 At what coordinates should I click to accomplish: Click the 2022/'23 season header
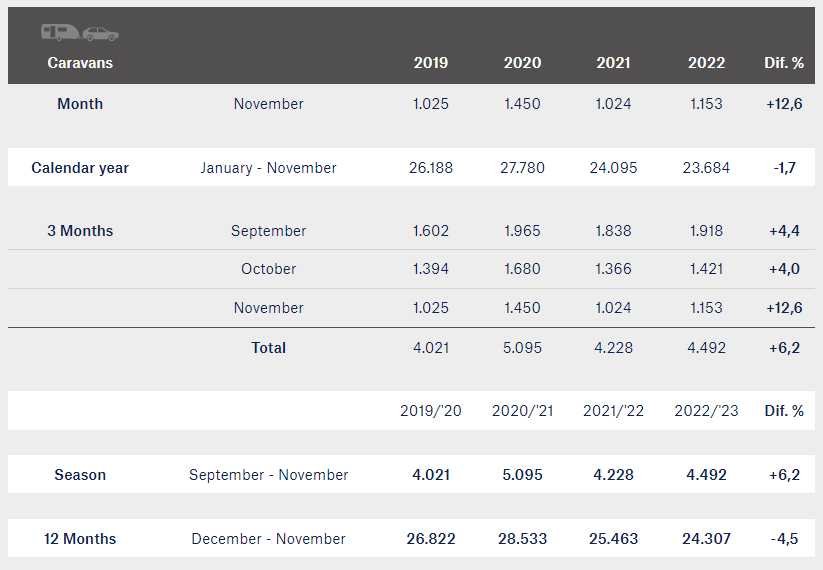point(706,410)
